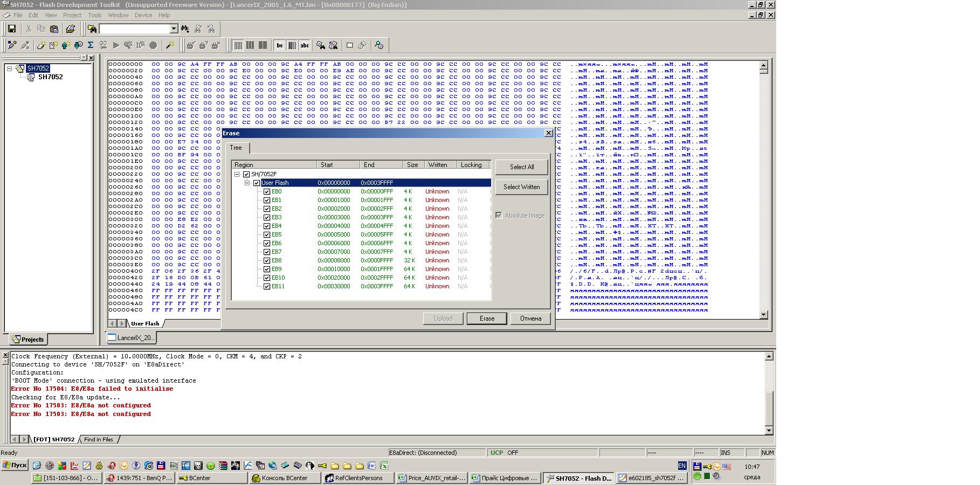980x485 pixels.
Task: Click the Disconnect device icon
Action: [25, 45]
